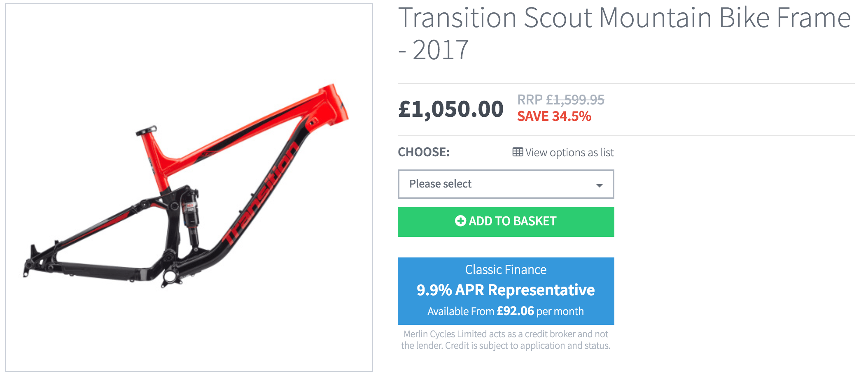
Task: Click the plus icon in Add to Basket
Action: click(460, 221)
